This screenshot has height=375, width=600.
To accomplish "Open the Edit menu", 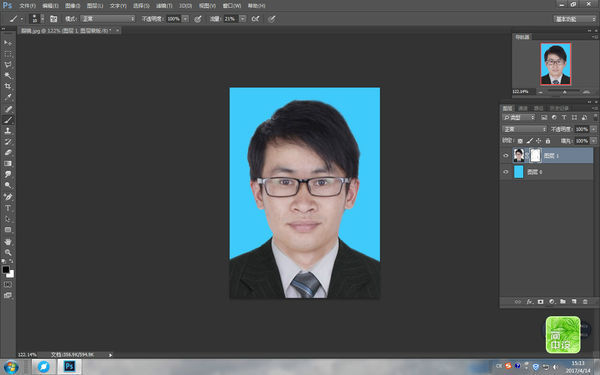I will [x=50, y=6].
